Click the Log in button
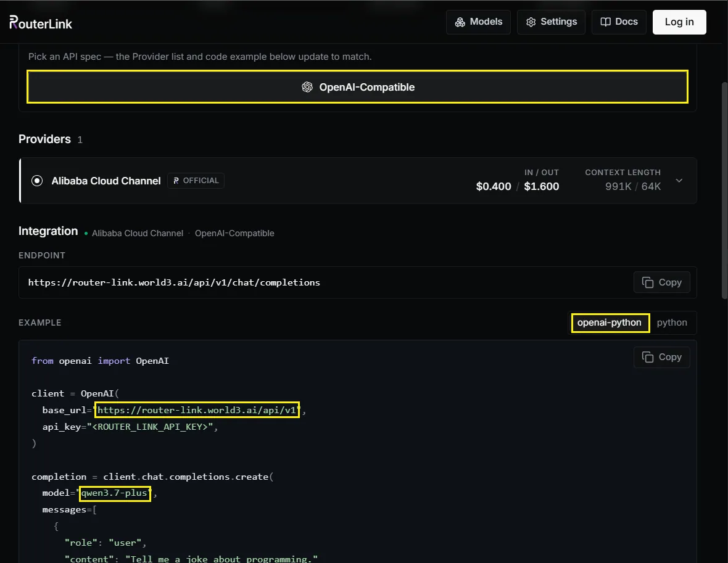728x563 pixels. click(x=679, y=22)
